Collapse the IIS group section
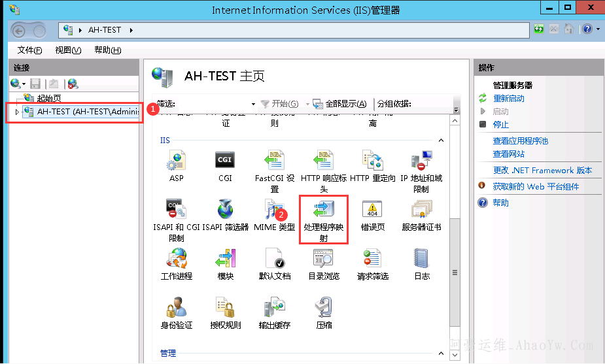This screenshot has width=605, height=364. [x=440, y=141]
